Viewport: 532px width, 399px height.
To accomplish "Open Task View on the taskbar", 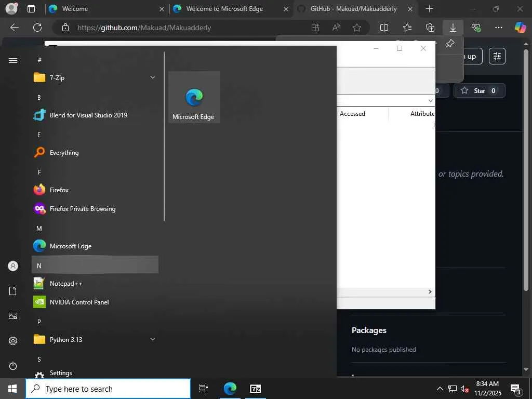I will click(204, 389).
